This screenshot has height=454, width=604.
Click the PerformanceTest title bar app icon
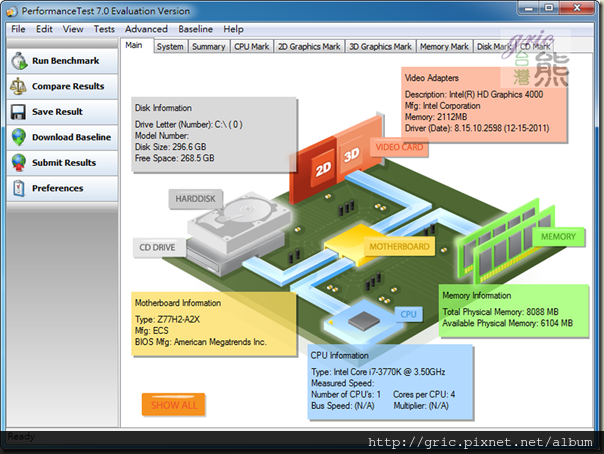(x=12, y=11)
